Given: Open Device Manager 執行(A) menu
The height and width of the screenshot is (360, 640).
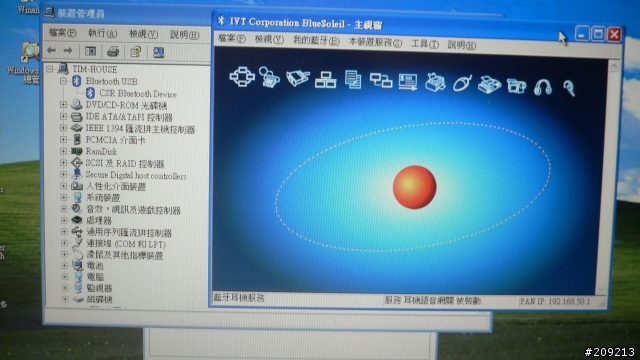Looking at the screenshot, I should click(x=102, y=33).
